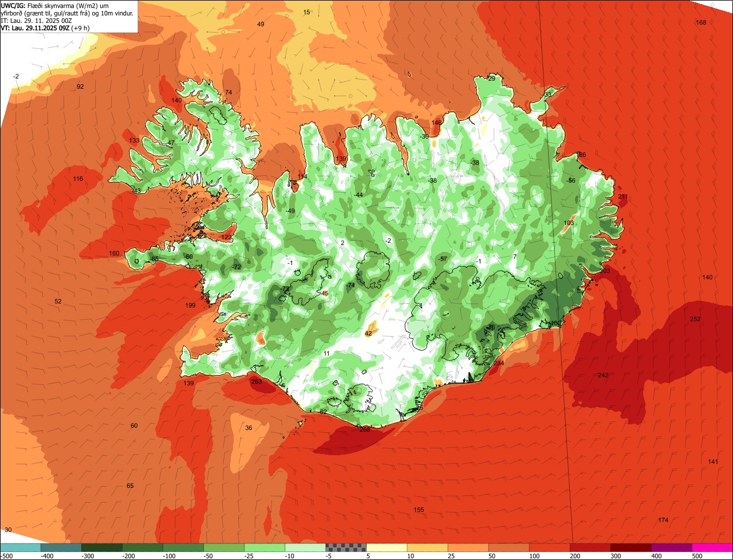Click the map value -74

(350, 285)
